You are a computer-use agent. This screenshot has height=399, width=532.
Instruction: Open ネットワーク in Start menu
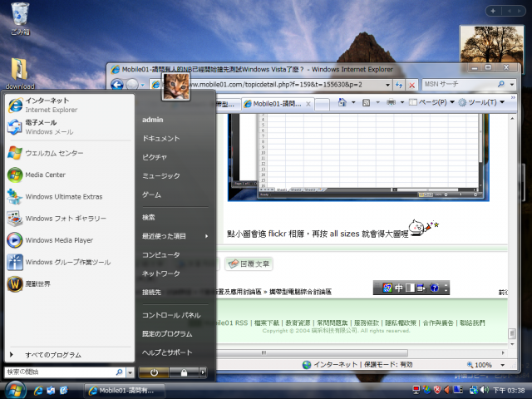(x=160, y=273)
